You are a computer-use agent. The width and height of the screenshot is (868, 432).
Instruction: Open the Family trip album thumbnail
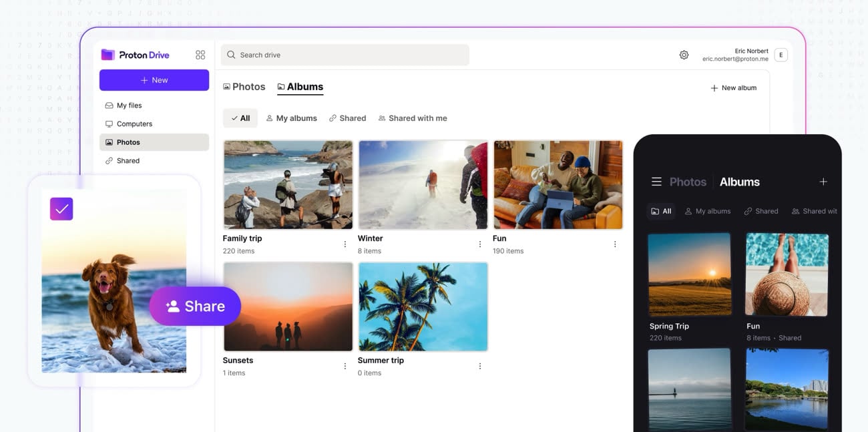[288, 185]
